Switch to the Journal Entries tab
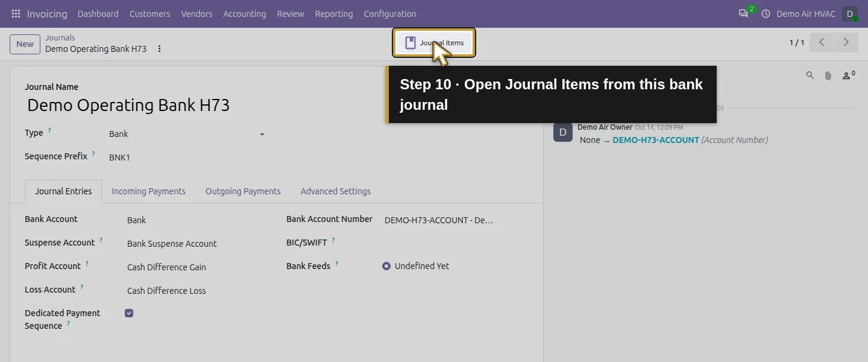Image resolution: width=868 pixels, height=362 pixels. (x=63, y=191)
